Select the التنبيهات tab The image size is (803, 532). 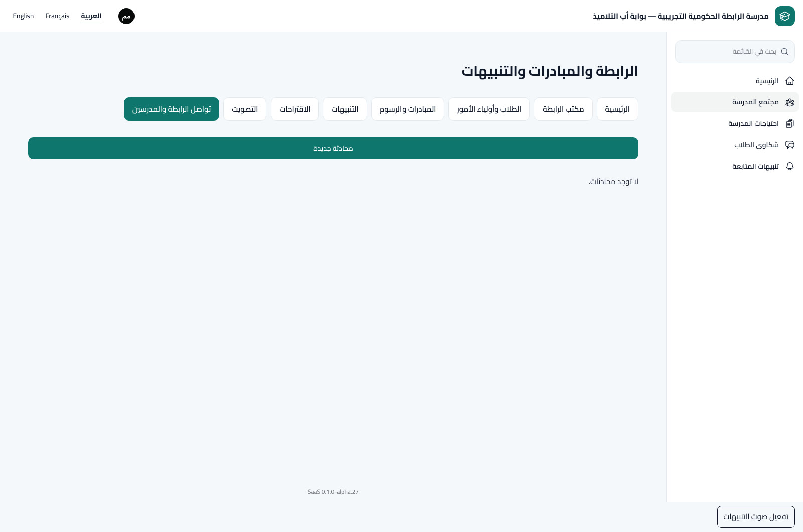(x=345, y=109)
